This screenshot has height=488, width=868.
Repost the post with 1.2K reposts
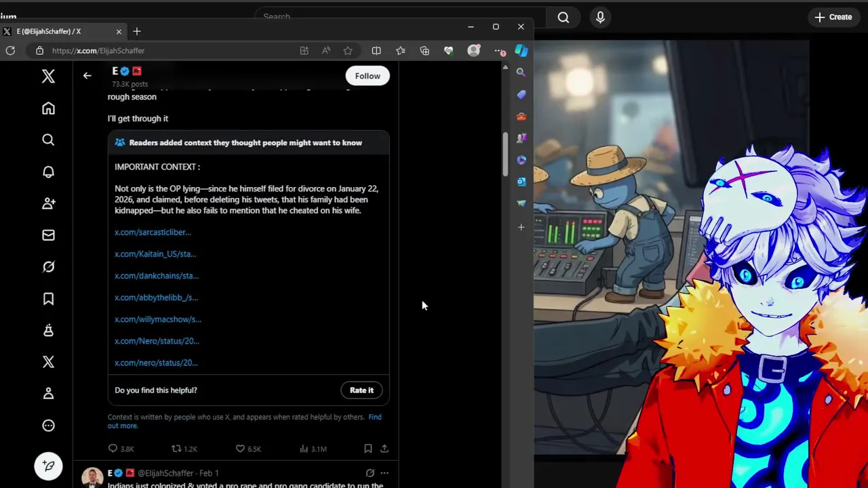coord(184,449)
